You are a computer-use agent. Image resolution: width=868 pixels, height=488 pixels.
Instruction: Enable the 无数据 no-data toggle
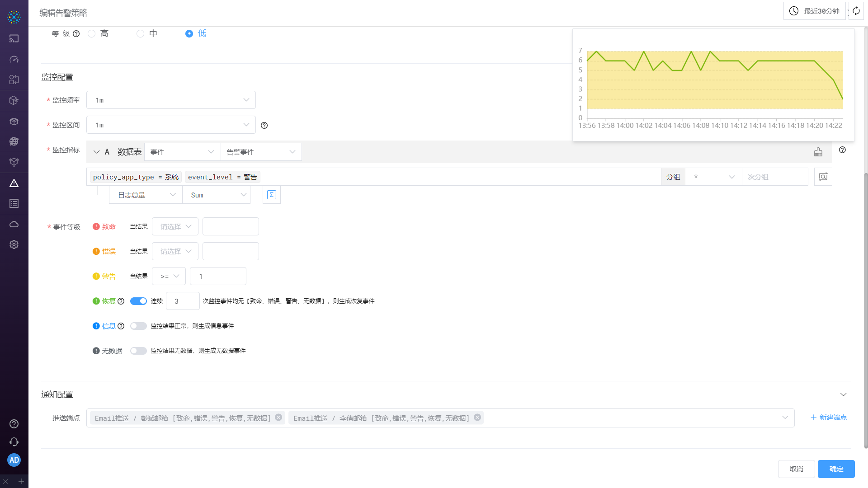coord(138,351)
